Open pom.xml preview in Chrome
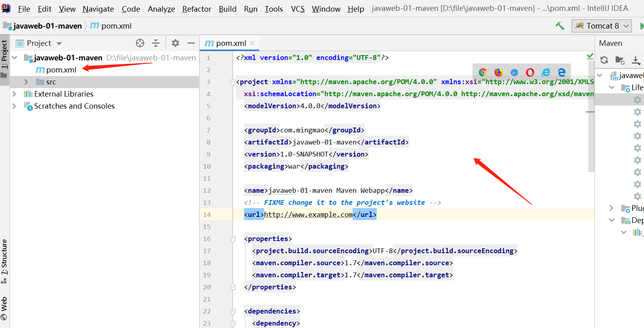644x328 pixels. (x=483, y=72)
